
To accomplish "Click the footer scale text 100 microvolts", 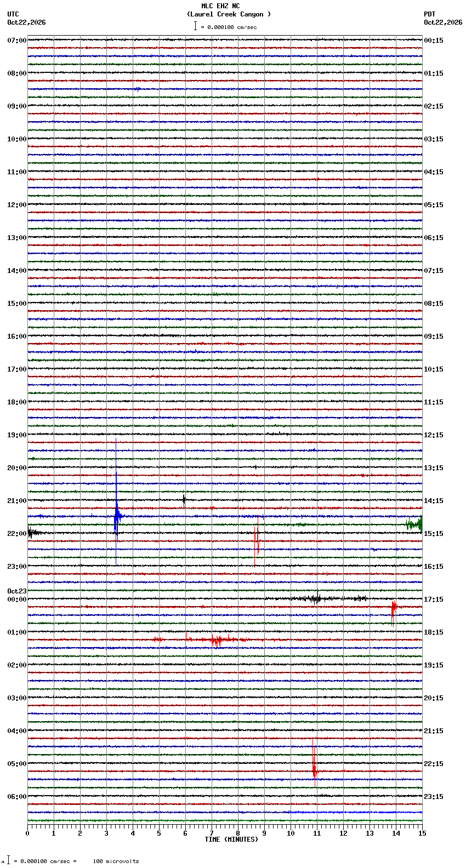I will pyautogui.click(x=116, y=861).
